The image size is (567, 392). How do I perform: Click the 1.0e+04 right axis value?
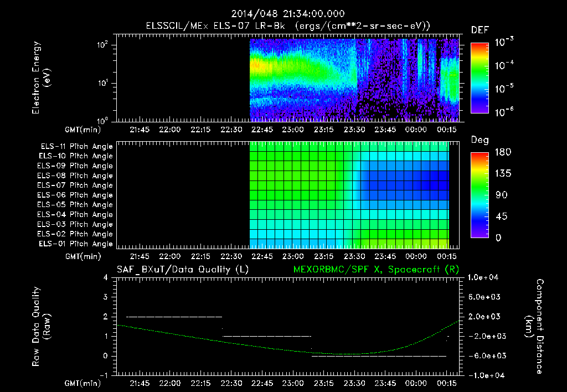point(483,277)
